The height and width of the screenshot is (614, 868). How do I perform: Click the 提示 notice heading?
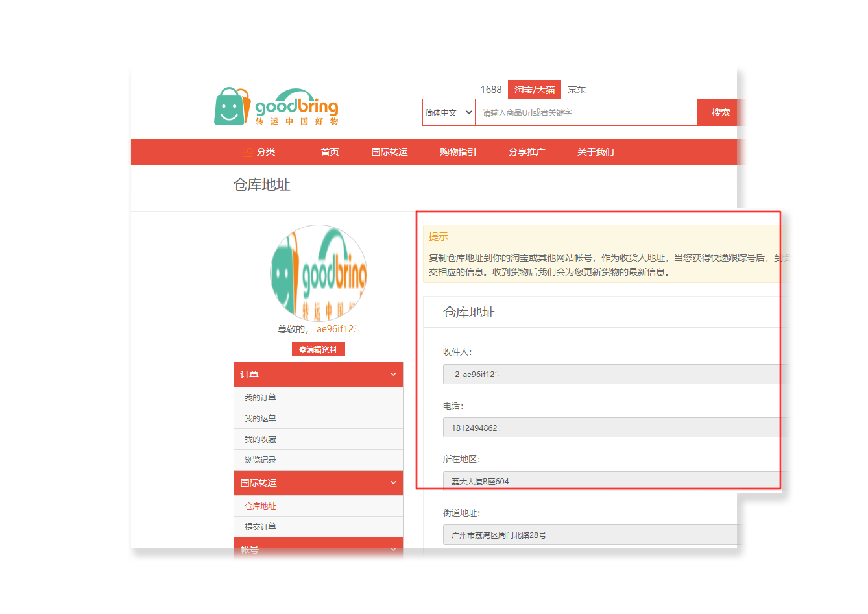point(439,236)
